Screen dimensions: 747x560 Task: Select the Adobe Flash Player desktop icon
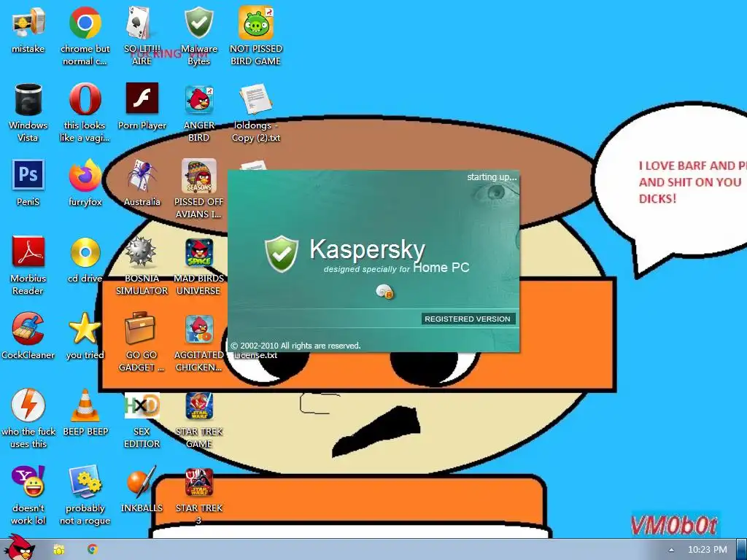[x=142, y=98]
